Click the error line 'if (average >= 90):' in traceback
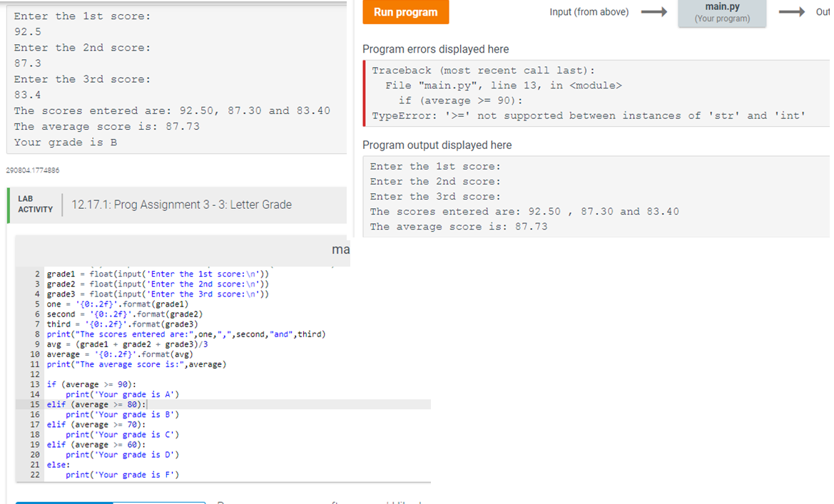 pyautogui.click(x=461, y=101)
